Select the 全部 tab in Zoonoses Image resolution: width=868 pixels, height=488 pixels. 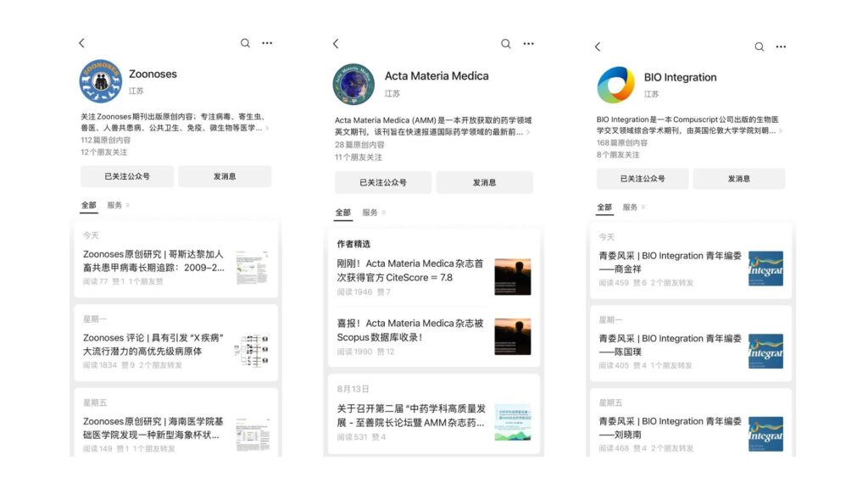tap(88, 205)
